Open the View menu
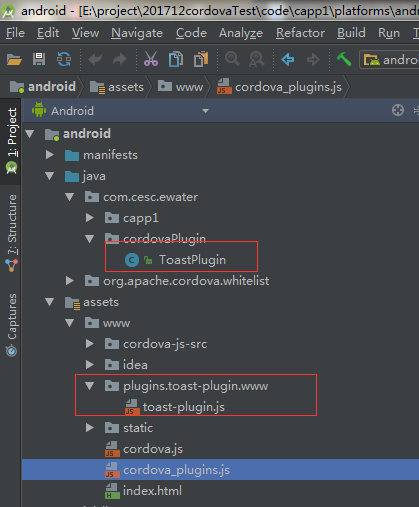This screenshot has width=419, height=507. click(x=85, y=33)
